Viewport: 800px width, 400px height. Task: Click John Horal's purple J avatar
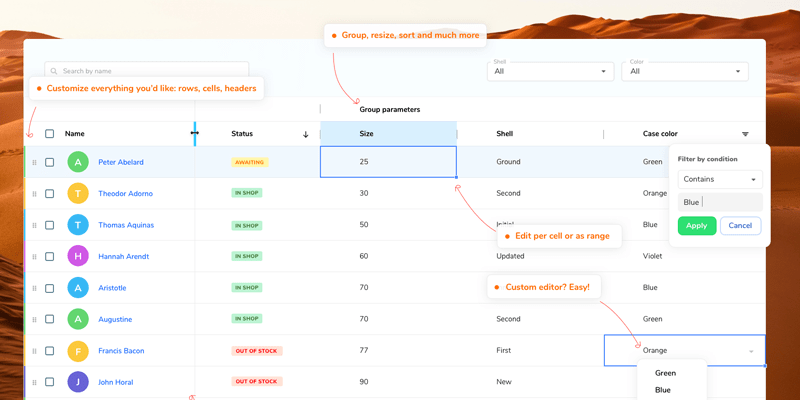[78, 382]
